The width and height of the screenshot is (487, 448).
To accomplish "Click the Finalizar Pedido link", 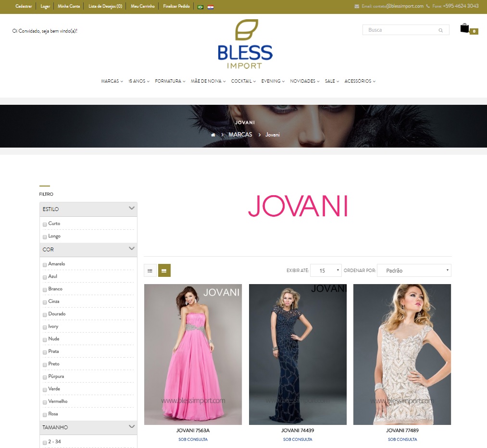I will coord(176,7).
